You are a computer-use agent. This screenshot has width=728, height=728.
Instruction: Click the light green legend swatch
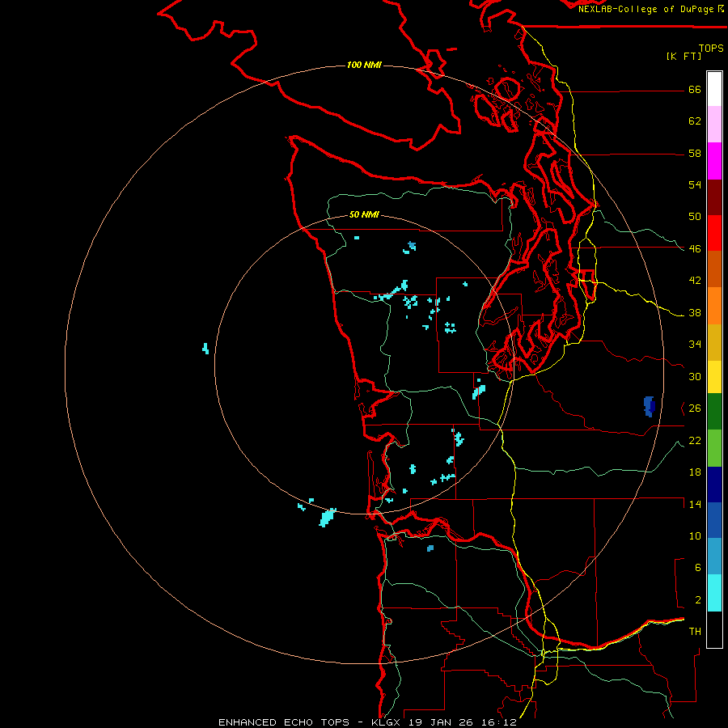(714, 448)
